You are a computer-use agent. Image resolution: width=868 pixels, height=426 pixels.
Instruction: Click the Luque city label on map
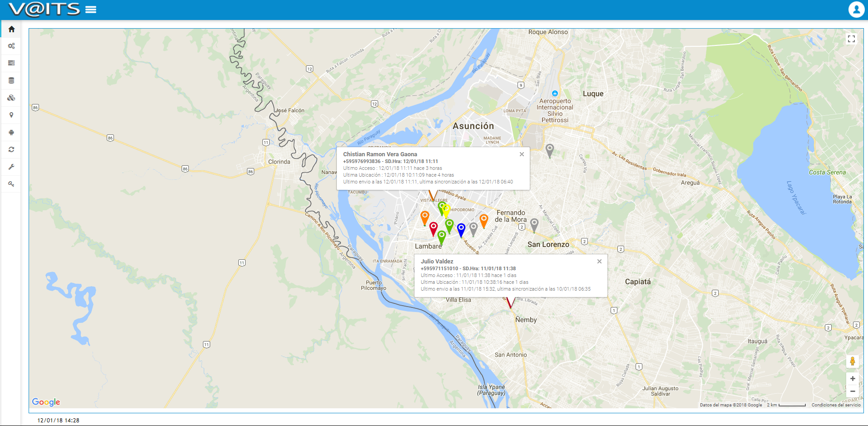click(x=593, y=94)
